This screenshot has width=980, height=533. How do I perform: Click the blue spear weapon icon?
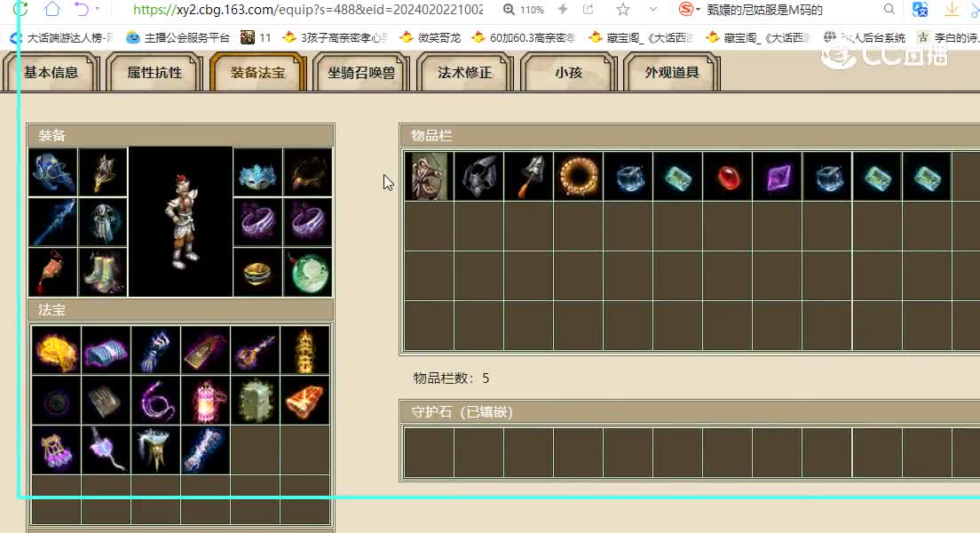point(53,222)
